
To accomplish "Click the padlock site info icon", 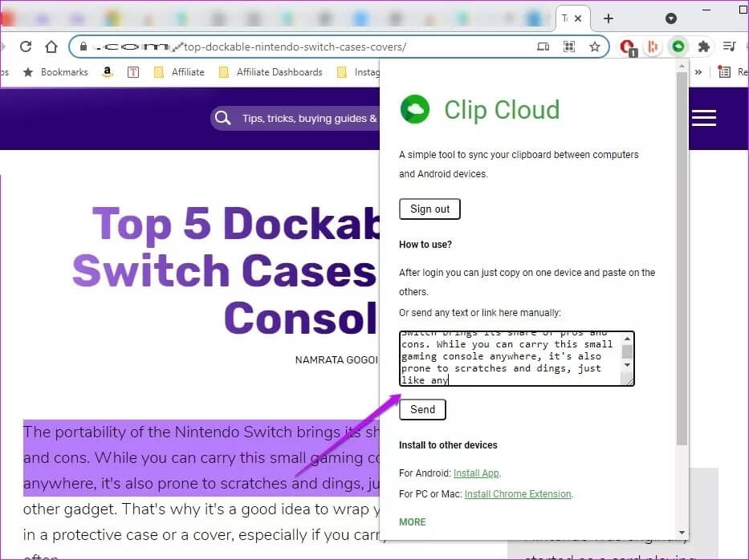I will [83, 47].
